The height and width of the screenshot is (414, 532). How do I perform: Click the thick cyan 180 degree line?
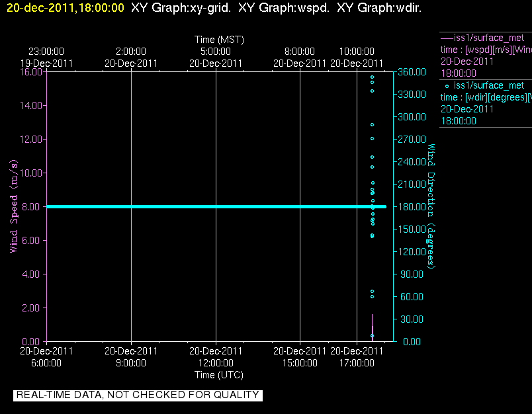click(216, 206)
